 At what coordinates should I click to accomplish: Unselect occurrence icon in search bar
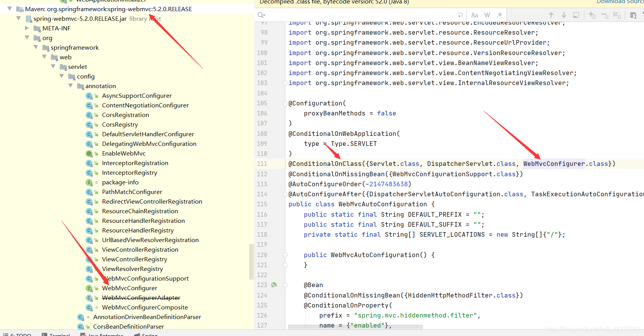[605, 15]
